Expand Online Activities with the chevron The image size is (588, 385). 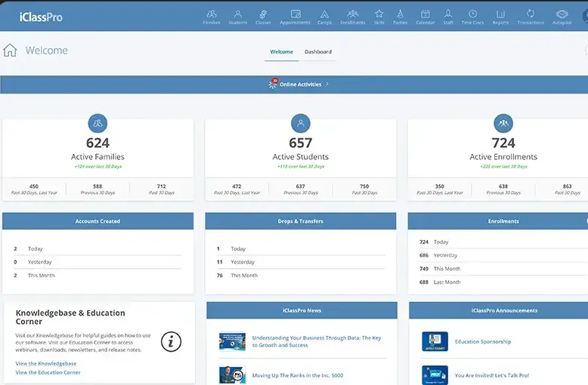click(327, 85)
